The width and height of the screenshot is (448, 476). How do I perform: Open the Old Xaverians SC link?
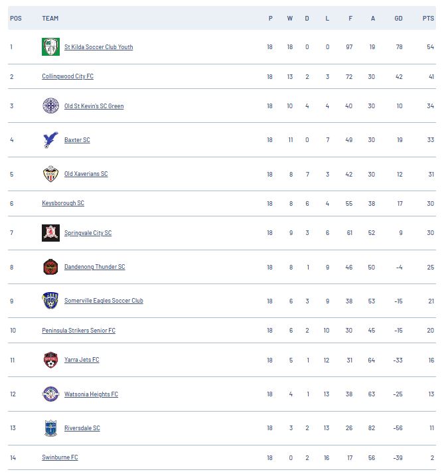(x=86, y=174)
